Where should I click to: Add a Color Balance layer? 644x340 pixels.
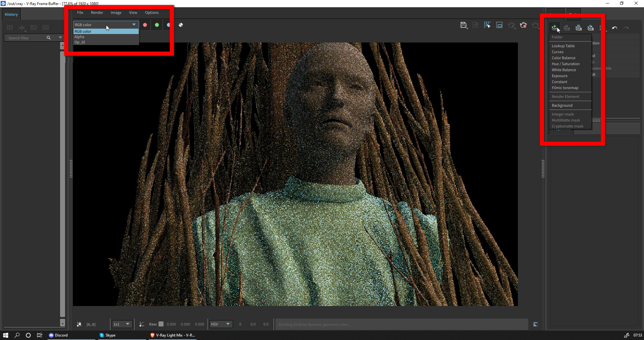[570, 58]
